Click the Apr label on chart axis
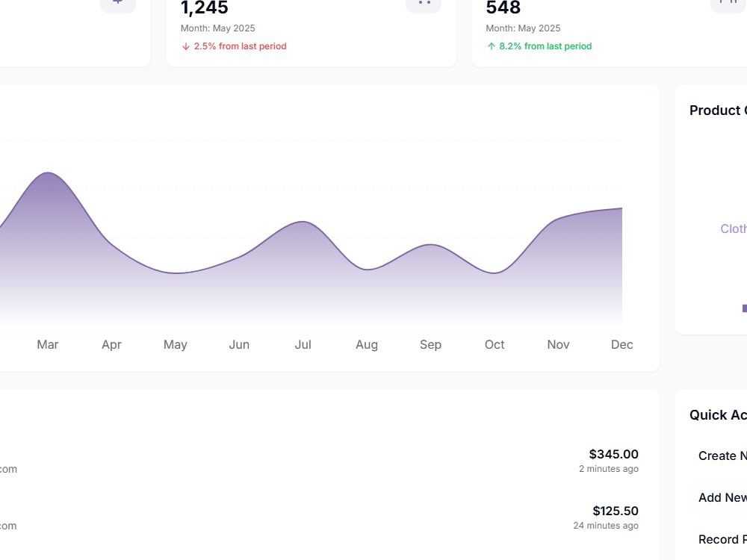The width and height of the screenshot is (747, 560). (x=111, y=344)
